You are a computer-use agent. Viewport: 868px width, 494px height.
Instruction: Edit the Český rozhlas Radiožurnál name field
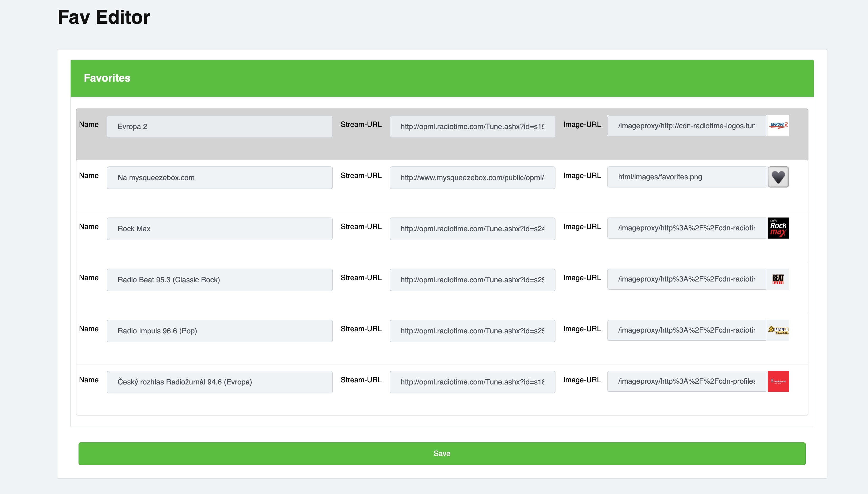[x=219, y=382]
